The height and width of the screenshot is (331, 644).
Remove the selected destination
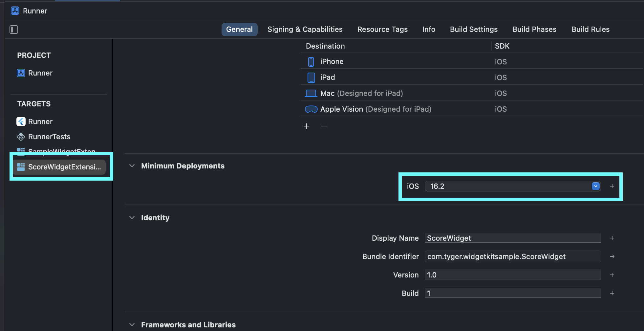(324, 126)
